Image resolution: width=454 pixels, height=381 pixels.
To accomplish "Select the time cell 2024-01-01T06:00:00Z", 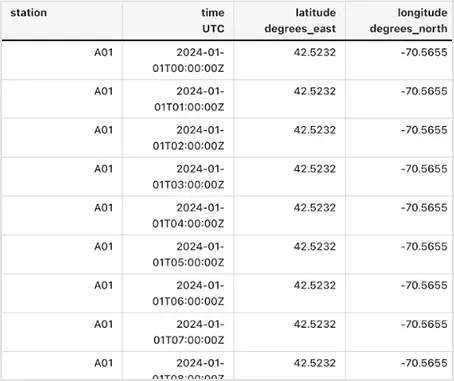I will pyautogui.click(x=188, y=293).
